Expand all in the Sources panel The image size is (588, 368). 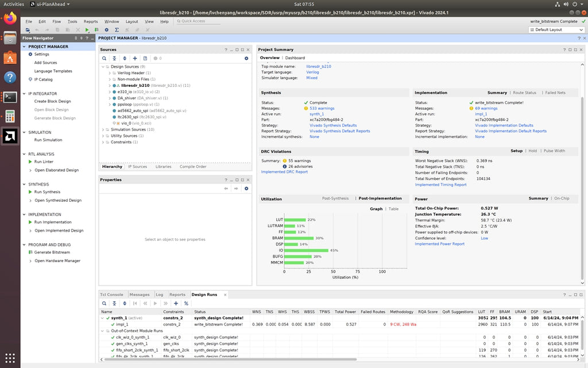[x=125, y=58]
